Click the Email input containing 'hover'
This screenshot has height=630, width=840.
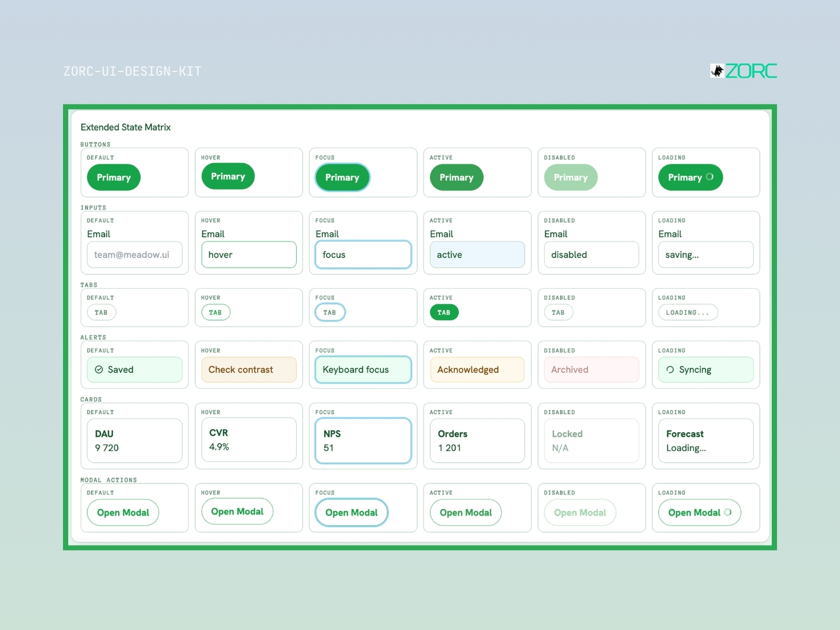click(249, 255)
